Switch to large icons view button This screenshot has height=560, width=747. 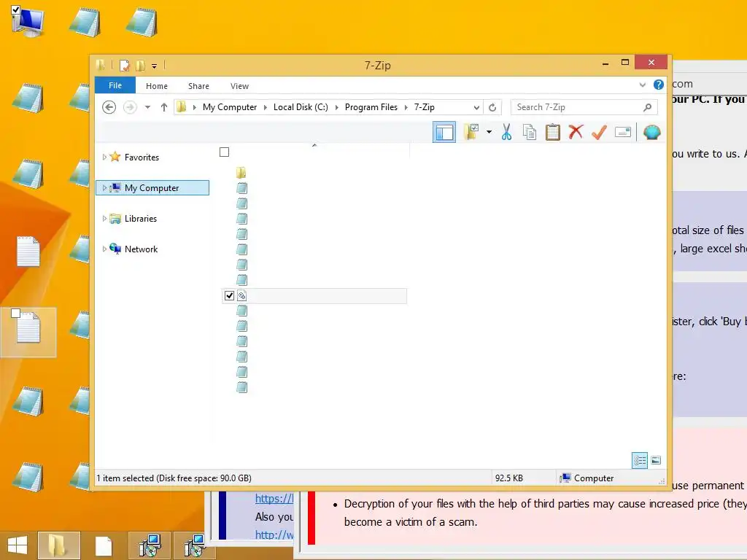(656, 460)
